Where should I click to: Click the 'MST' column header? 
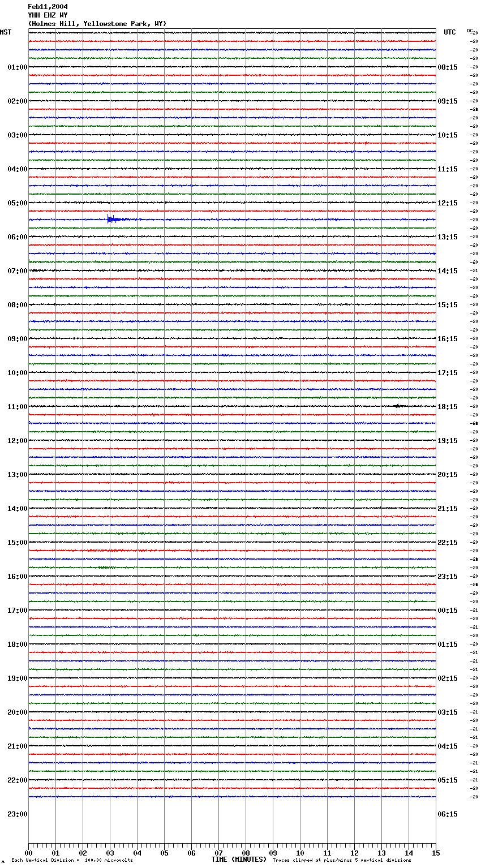coord(6,32)
